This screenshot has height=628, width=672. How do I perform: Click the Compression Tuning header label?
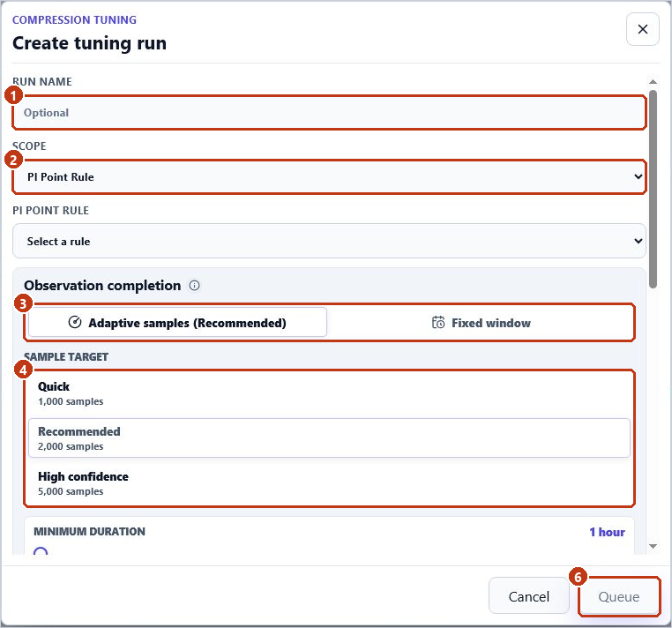point(74,20)
